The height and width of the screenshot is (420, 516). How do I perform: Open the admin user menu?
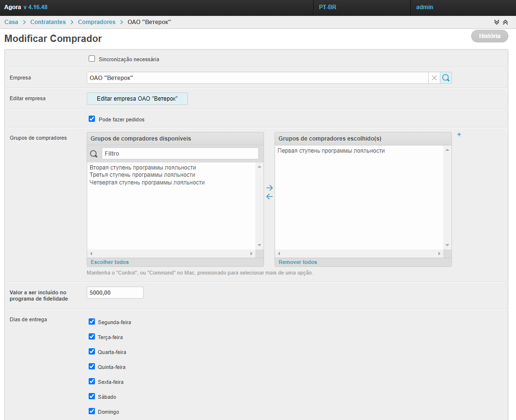point(424,7)
